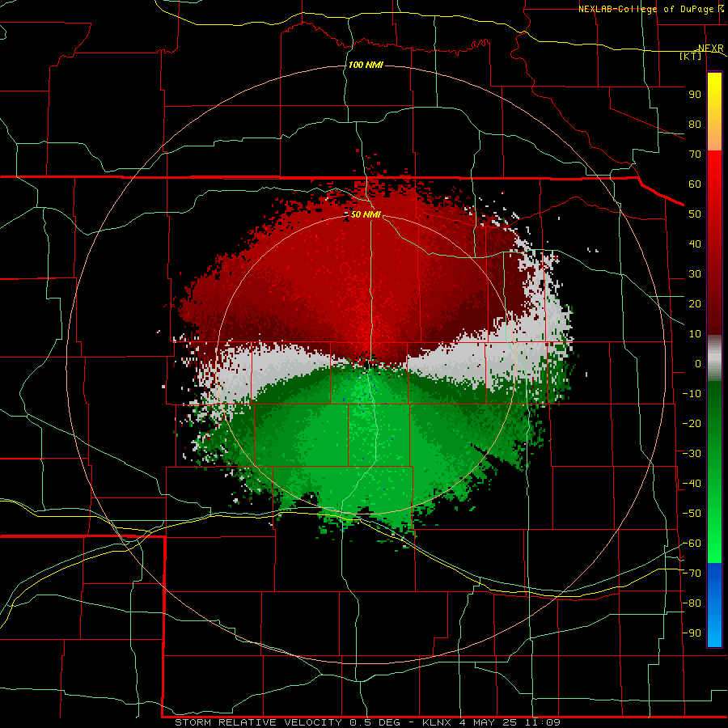The width and height of the screenshot is (728, 728).
Task: Click the -50 legend value
Action: click(692, 514)
